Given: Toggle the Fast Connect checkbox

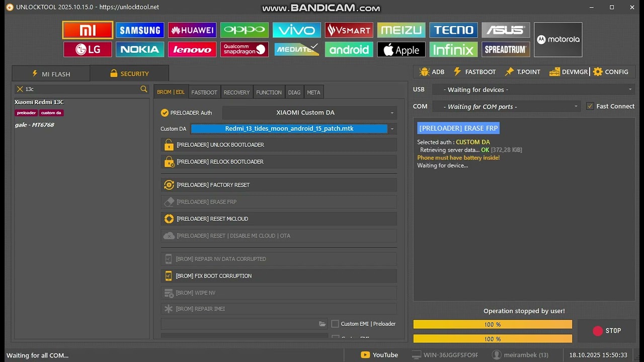Looking at the screenshot, I should click(590, 106).
